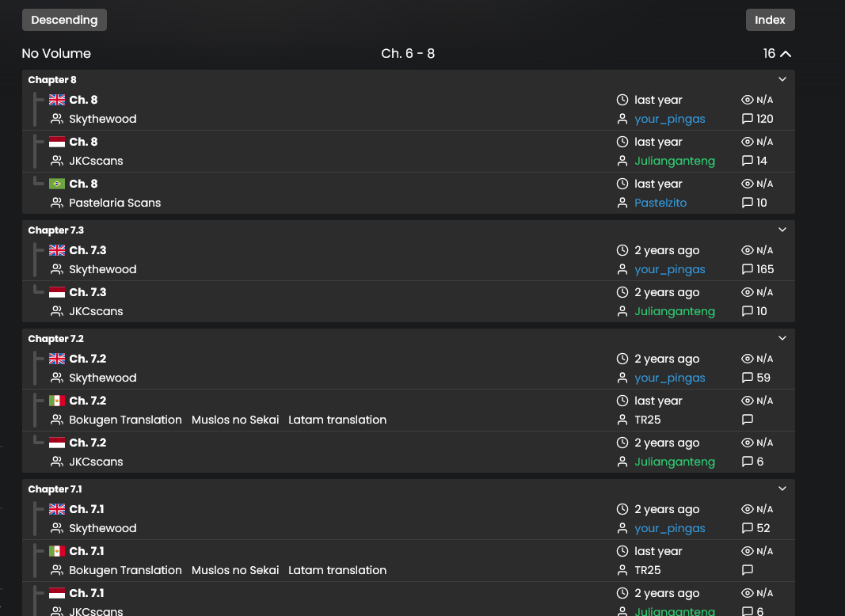Click UK flag on Ch. 7.2
Image resolution: width=845 pixels, height=616 pixels.
pos(56,359)
